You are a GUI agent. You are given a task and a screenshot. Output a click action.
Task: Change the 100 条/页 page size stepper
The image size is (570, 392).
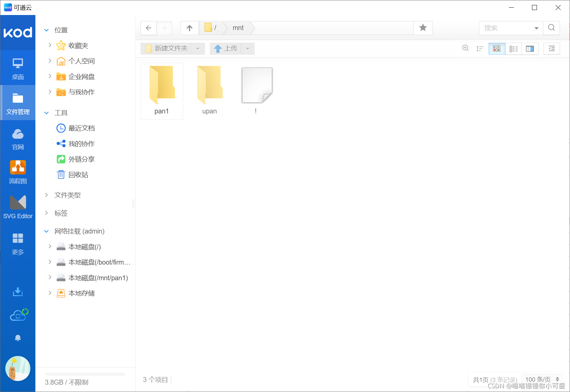tap(557, 379)
